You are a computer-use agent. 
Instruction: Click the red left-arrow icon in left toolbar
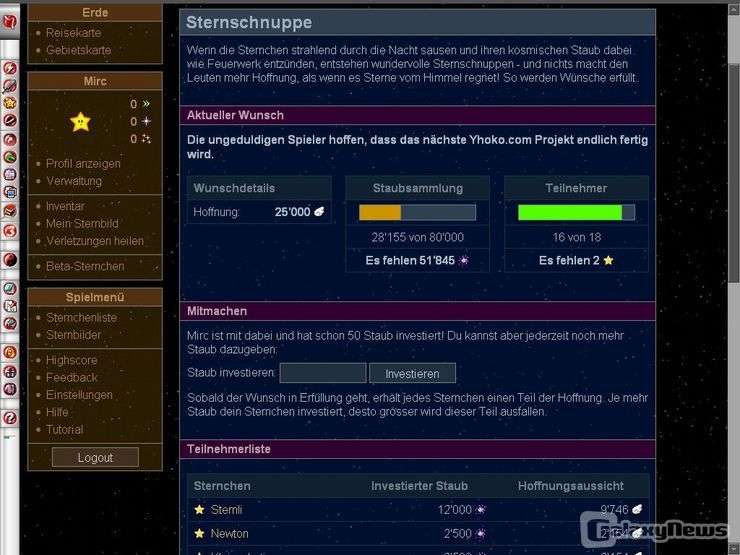(10, 231)
